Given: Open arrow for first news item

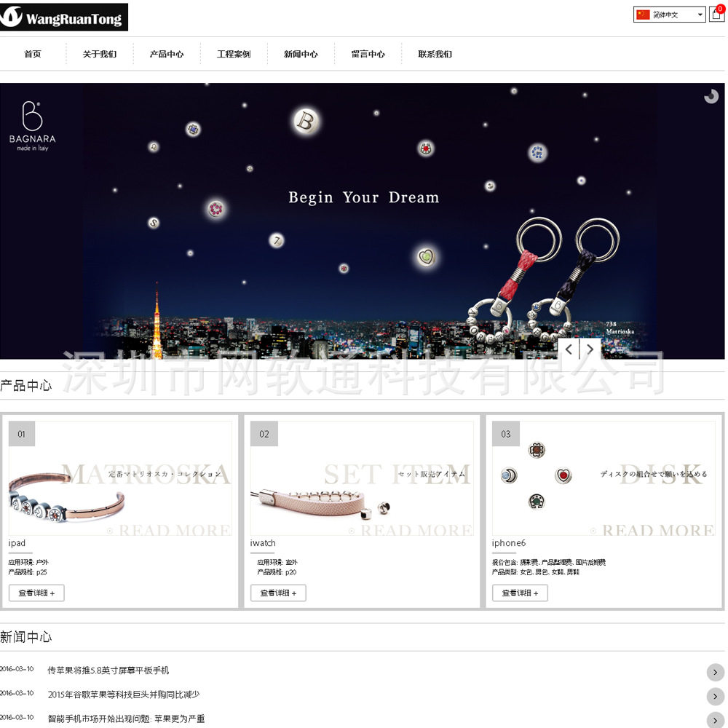Looking at the screenshot, I should point(715,672).
